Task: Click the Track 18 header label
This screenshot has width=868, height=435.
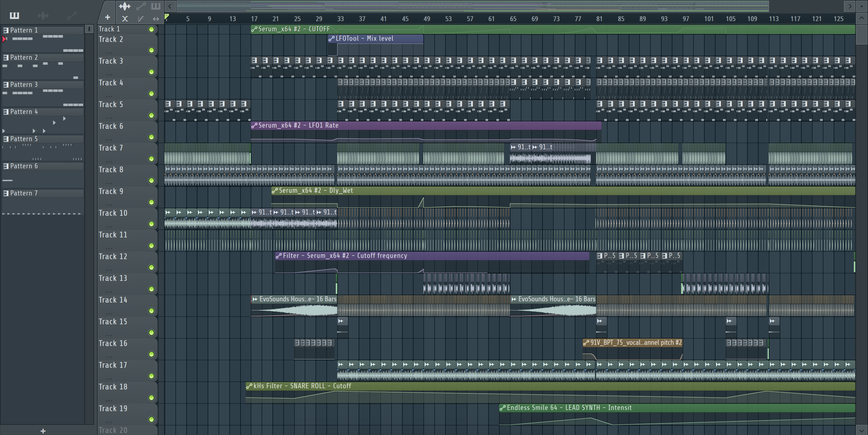Action: click(x=113, y=387)
